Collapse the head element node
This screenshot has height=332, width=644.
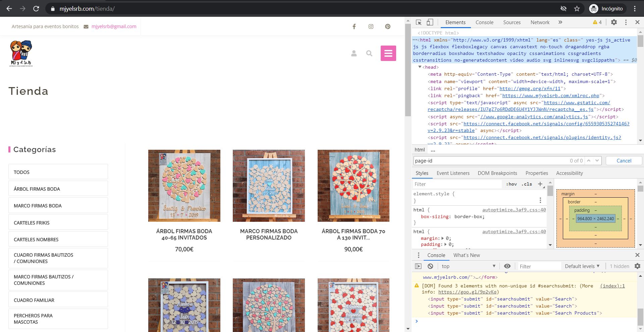click(x=420, y=67)
